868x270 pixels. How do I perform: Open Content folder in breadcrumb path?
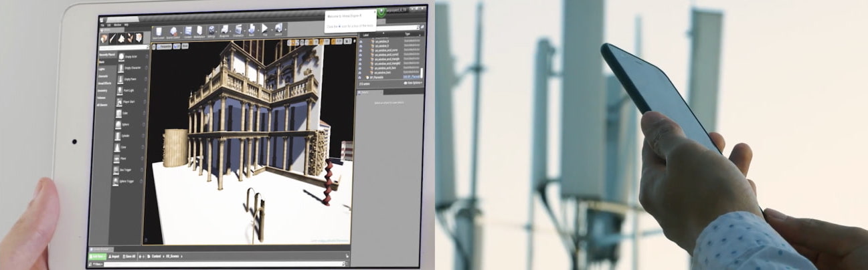coord(156,257)
